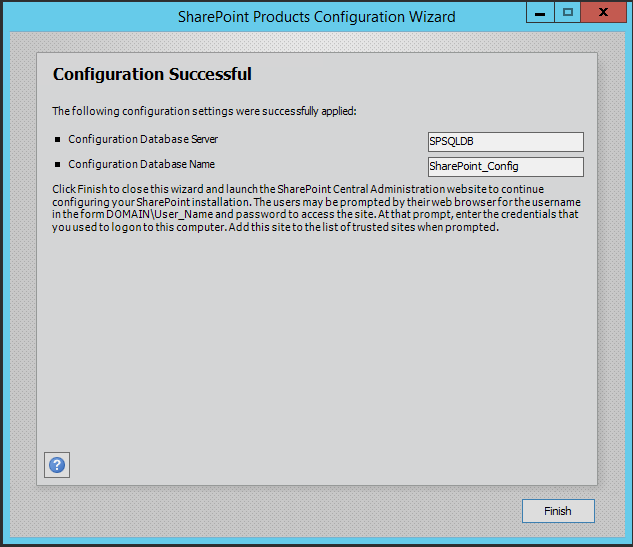Close the Configuration Wizard window
633x547 pixels.
604,13
